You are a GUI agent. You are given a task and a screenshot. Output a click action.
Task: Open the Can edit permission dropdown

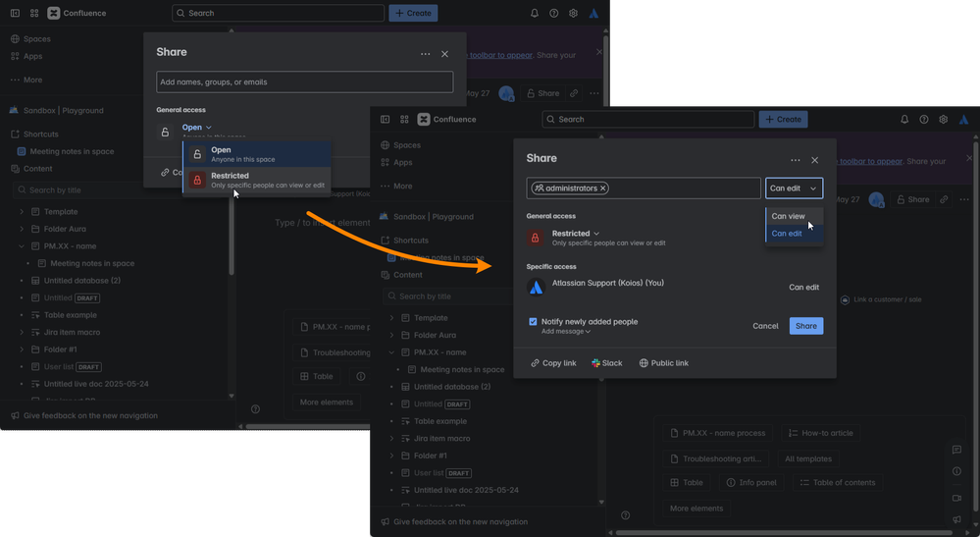(794, 188)
